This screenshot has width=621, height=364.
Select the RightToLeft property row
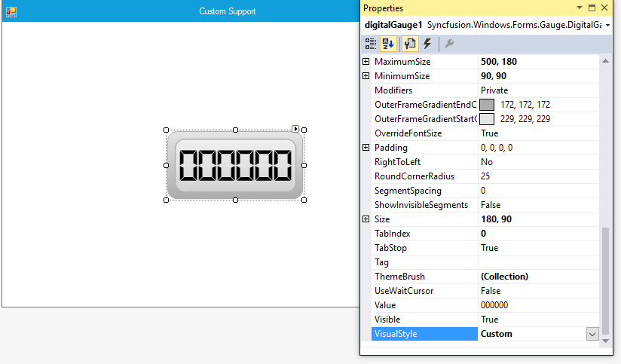(485, 162)
